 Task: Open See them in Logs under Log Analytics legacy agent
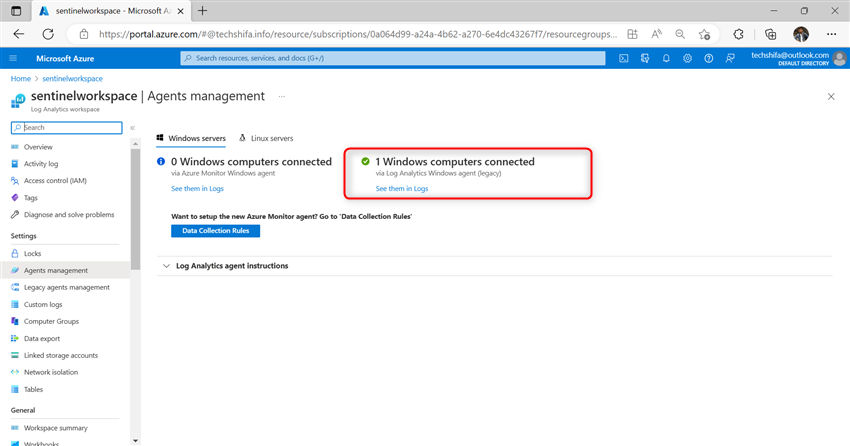[402, 189]
